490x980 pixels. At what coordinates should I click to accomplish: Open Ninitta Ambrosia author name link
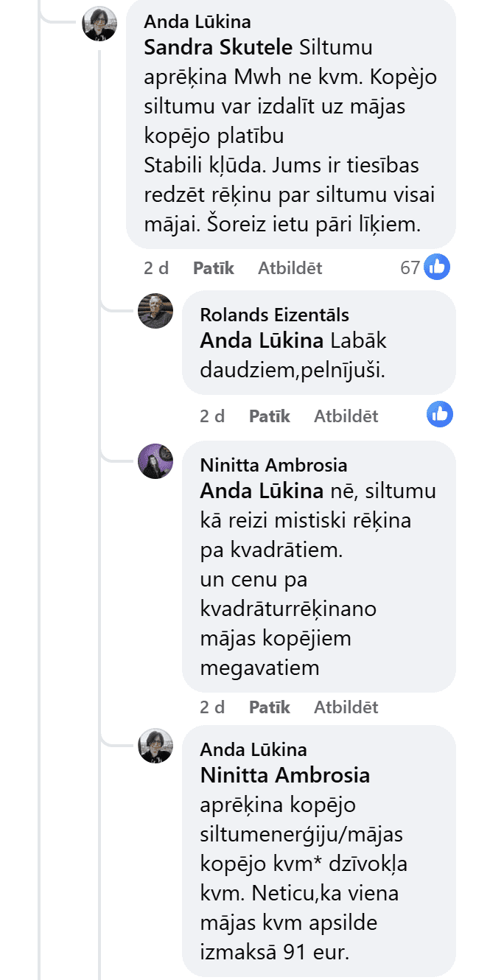coord(273,465)
